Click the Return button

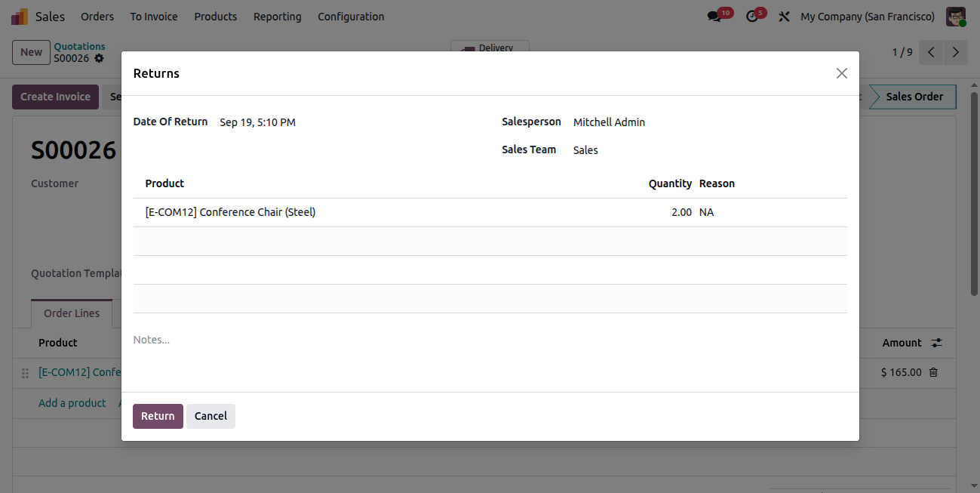click(158, 416)
